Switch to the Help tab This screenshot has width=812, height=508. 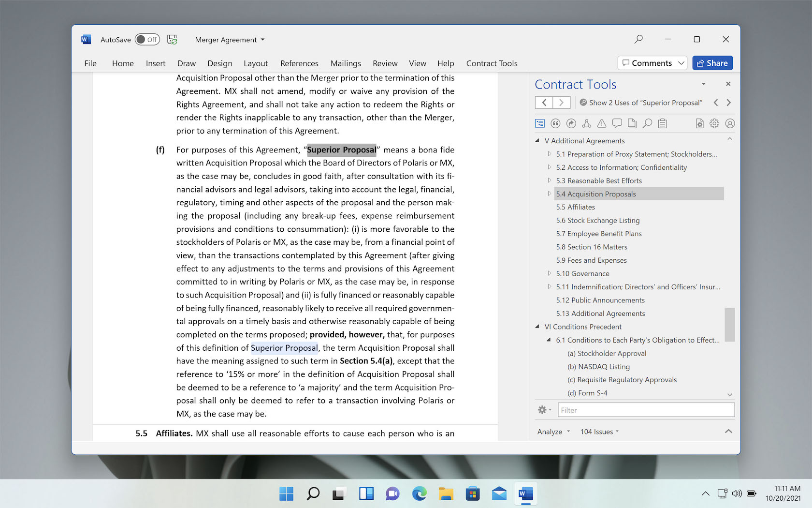(x=446, y=63)
